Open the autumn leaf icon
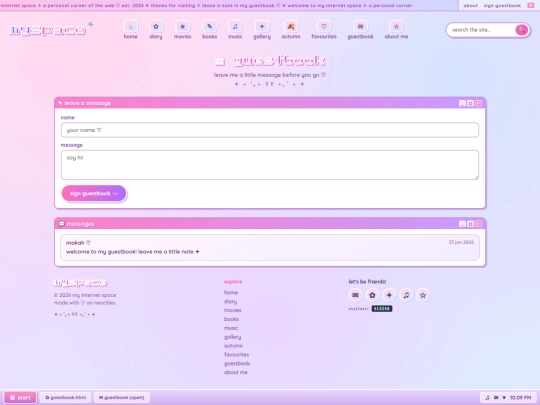540x405 pixels. (291, 27)
